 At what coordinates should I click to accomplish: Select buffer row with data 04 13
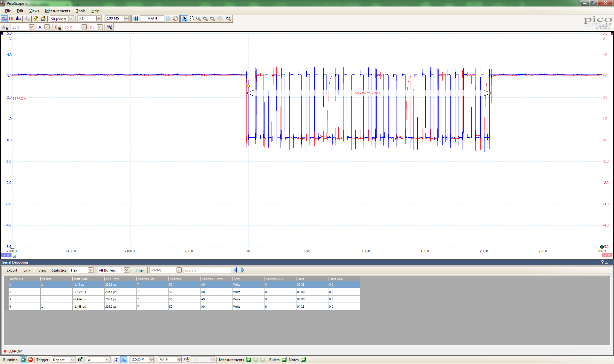tap(184, 306)
